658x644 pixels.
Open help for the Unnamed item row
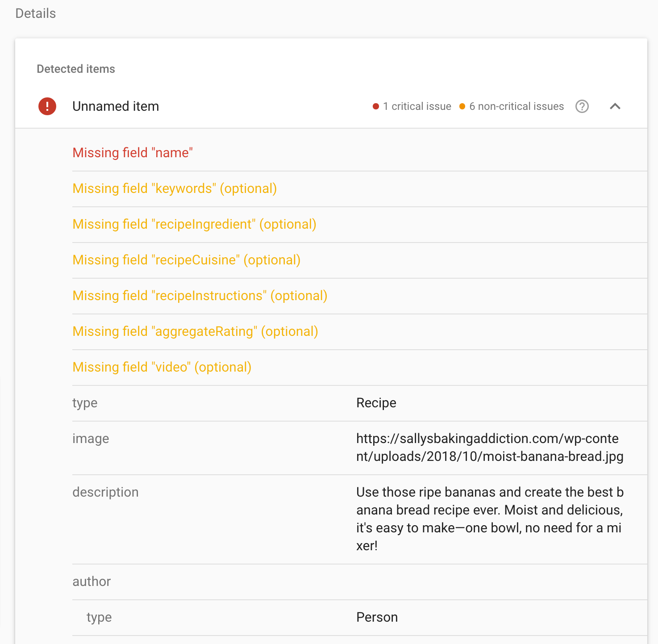(x=582, y=106)
